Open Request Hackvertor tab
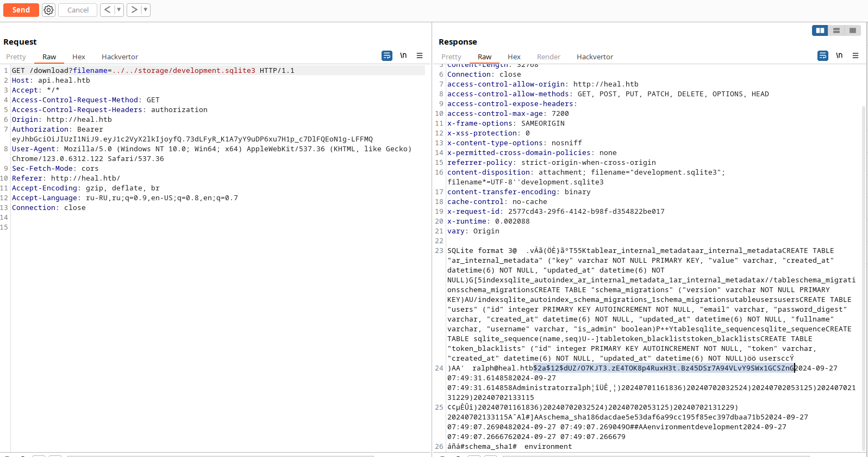Screen dimensions: 868x457 (x=120, y=57)
